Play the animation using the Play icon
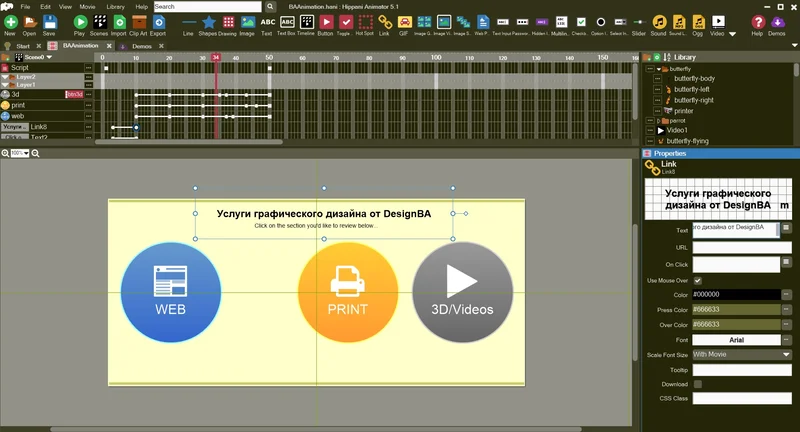The image size is (800, 432). (80, 25)
